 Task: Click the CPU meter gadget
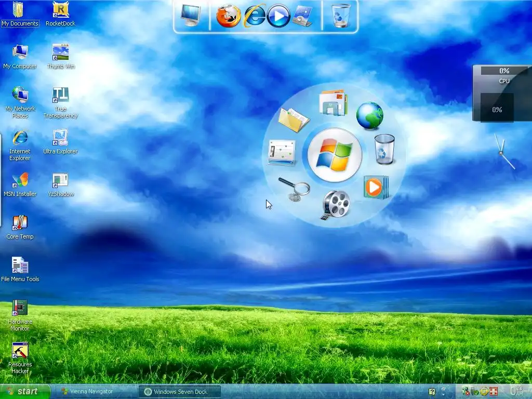[x=502, y=94]
